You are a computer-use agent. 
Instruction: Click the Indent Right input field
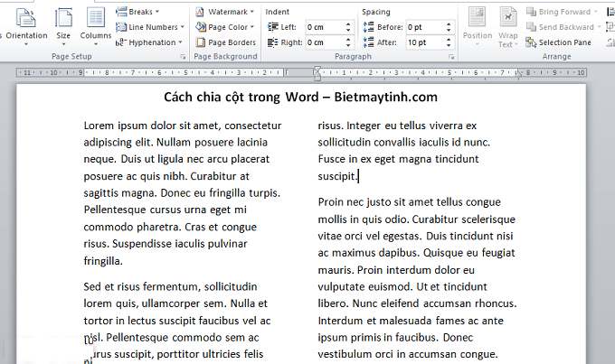point(324,42)
